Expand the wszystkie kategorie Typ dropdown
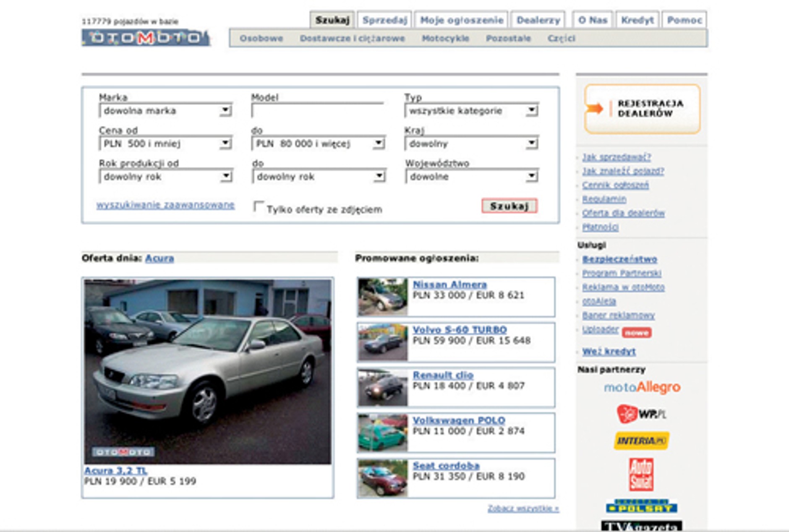The width and height of the screenshot is (789, 532). tap(470, 110)
